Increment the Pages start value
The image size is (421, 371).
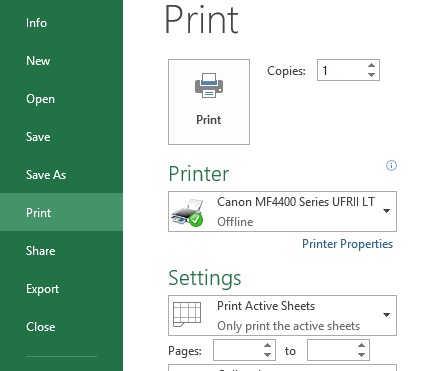[267, 346]
